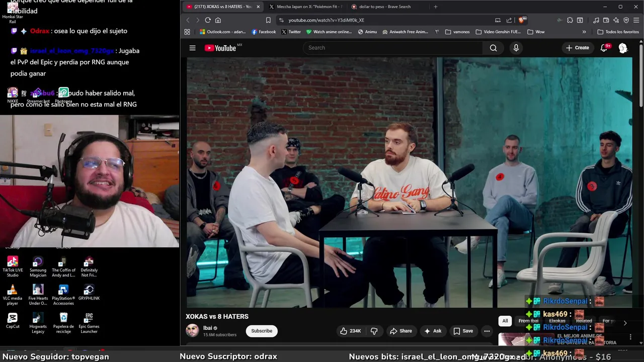
Task: Launch CapCut desktop icon
Action: (13, 321)
